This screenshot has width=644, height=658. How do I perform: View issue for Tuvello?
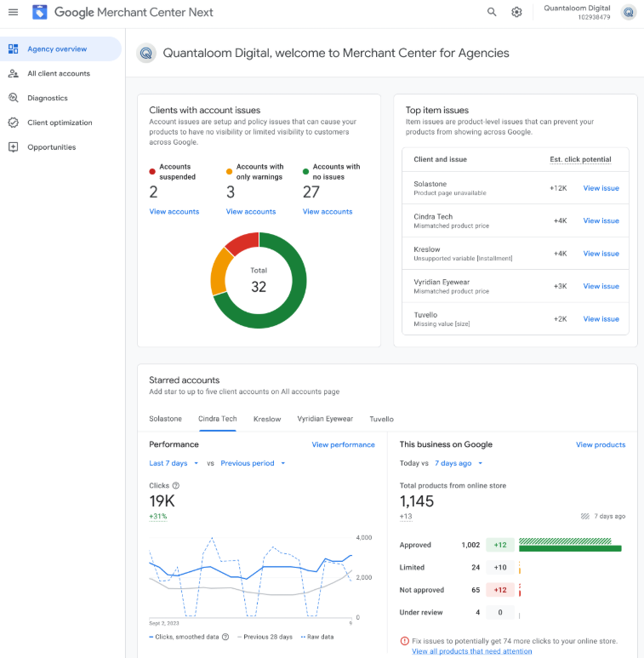click(x=601, y=319)
